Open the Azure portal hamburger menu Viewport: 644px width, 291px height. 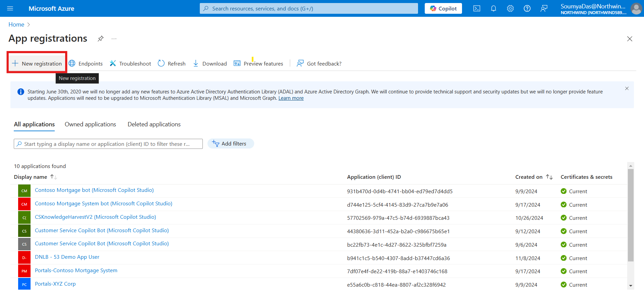point(10,8)
